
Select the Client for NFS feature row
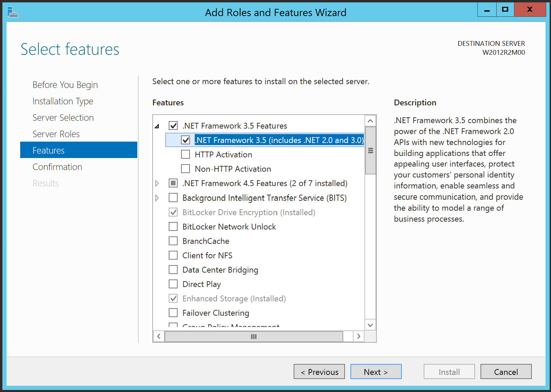coord(207,256)
